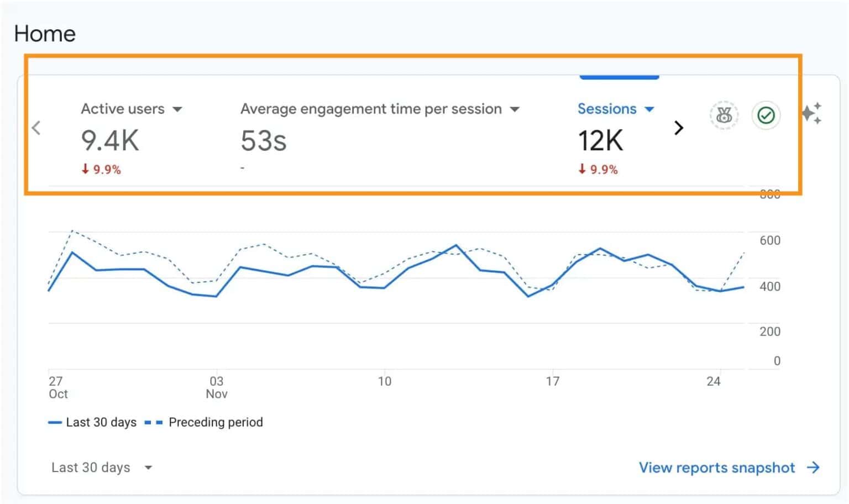This screenshot has width=849, height=504.
Task: Click the achievement medal badge icon
Action: click(x=723, y=116)
